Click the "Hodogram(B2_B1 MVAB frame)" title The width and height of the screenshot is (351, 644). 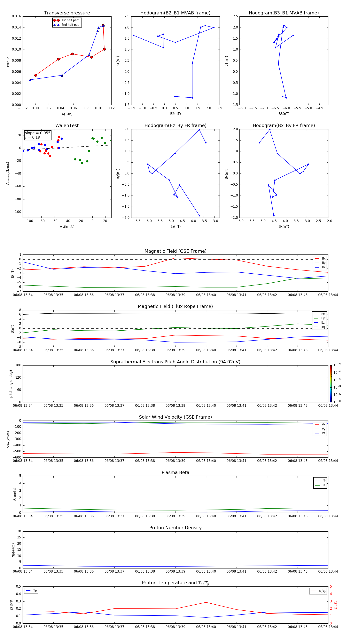(175, 13)
